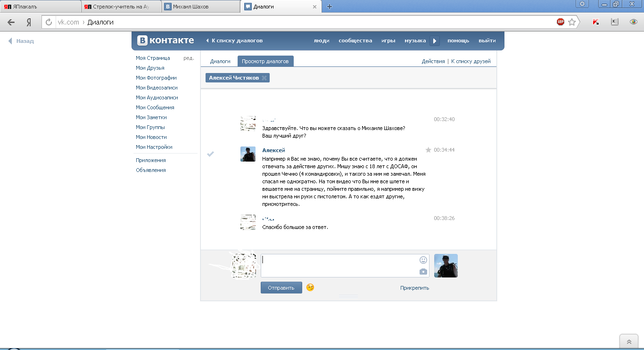The image size is (644, 350).
Task: Click the Прикрепить attach link
Action: tap(414, 288)
